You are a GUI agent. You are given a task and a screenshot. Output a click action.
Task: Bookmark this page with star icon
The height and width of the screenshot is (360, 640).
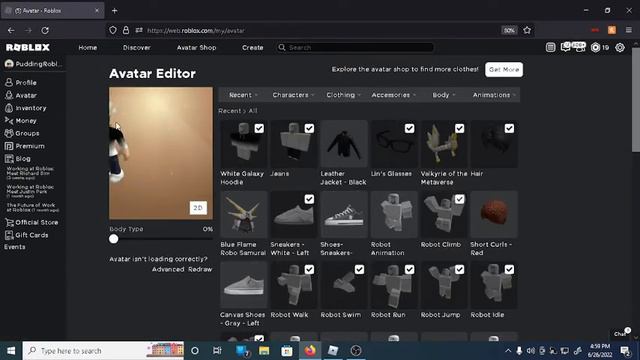click(x=527, y=30)
